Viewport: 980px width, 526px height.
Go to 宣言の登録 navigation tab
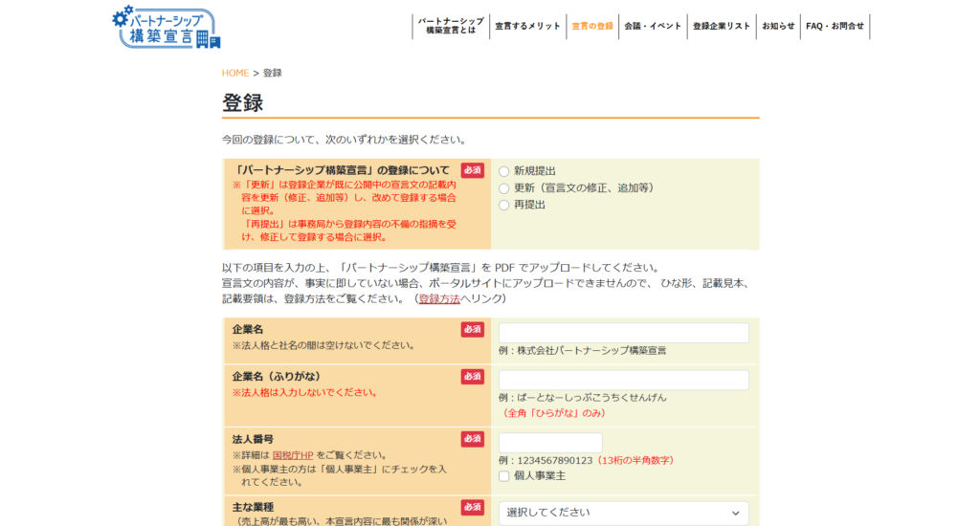pyautogui.click(x=592, y=26)
